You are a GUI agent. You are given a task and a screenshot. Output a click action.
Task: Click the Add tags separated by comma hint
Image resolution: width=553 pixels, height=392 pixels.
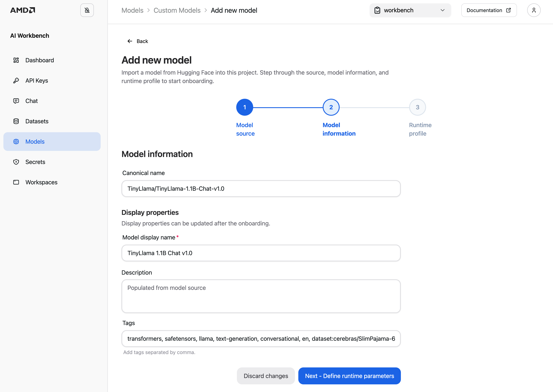click(159, 352)
